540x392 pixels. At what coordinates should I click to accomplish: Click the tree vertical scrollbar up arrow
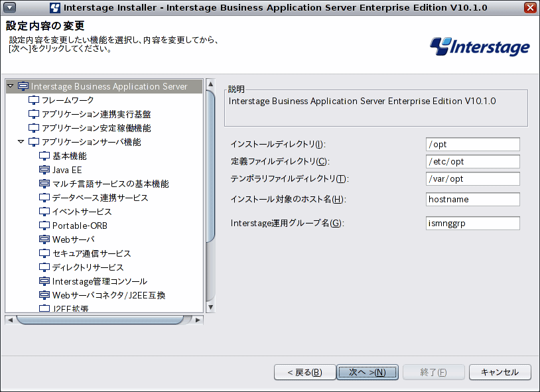point(211,84)
